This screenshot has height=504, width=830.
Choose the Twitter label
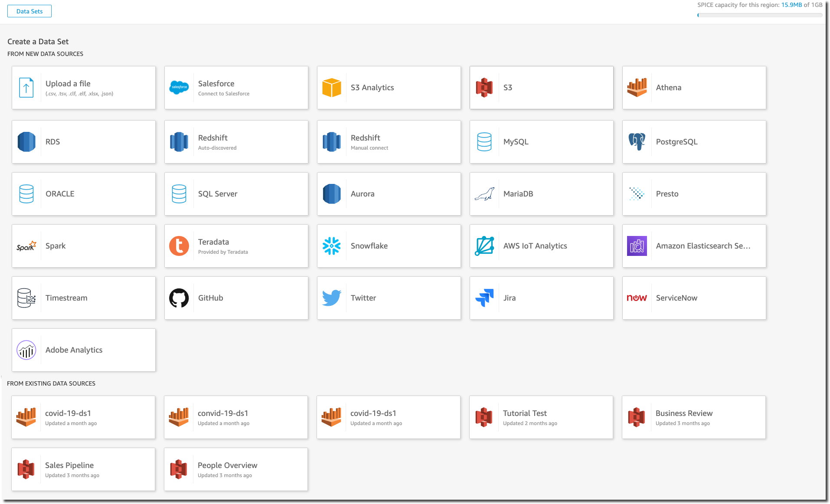(363, 298)
